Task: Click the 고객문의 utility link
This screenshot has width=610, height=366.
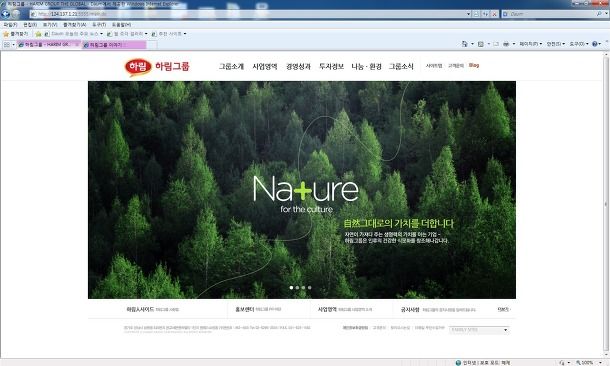Action: pyautogui.click(x=456, y=66)
